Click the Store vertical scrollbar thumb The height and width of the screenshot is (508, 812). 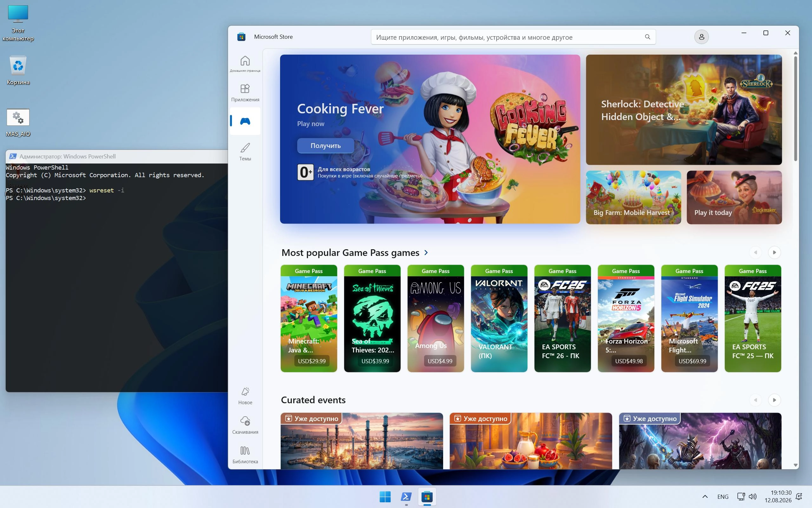point(795,108)
